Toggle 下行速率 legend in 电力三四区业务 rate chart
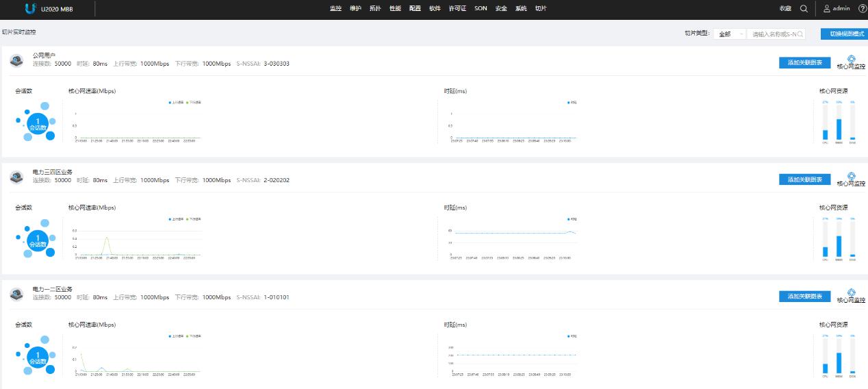The width and height of the screenshot is (868, 389). (194, 219)
